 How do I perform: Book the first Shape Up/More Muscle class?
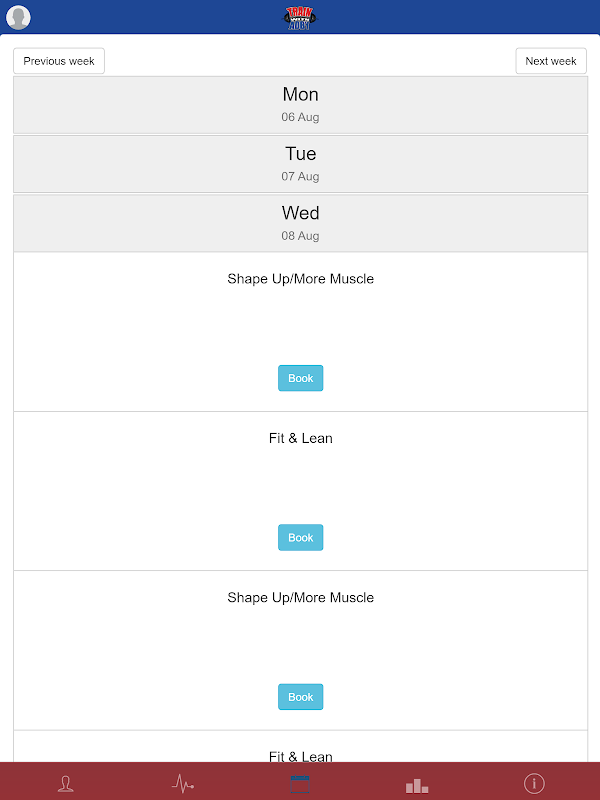coord(301,378)
